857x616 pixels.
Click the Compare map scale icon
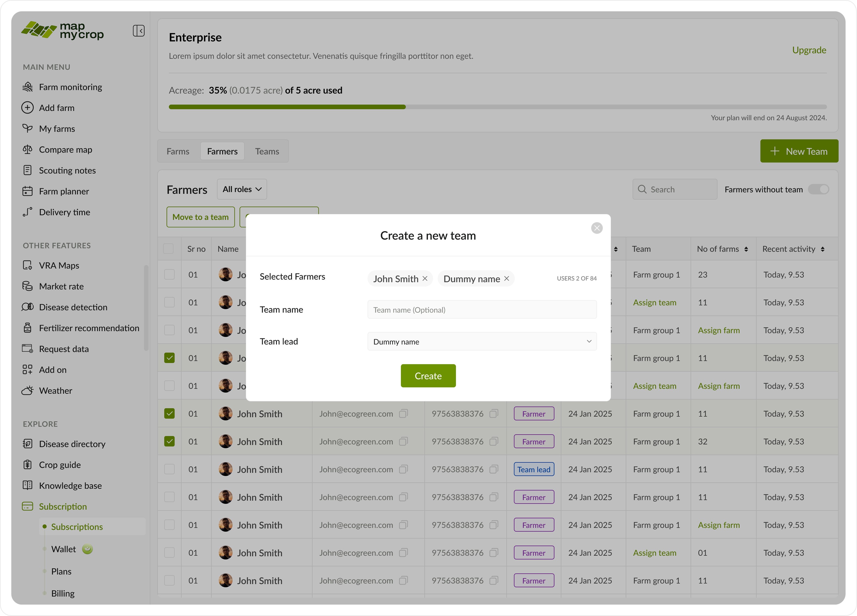pos(27,149)
